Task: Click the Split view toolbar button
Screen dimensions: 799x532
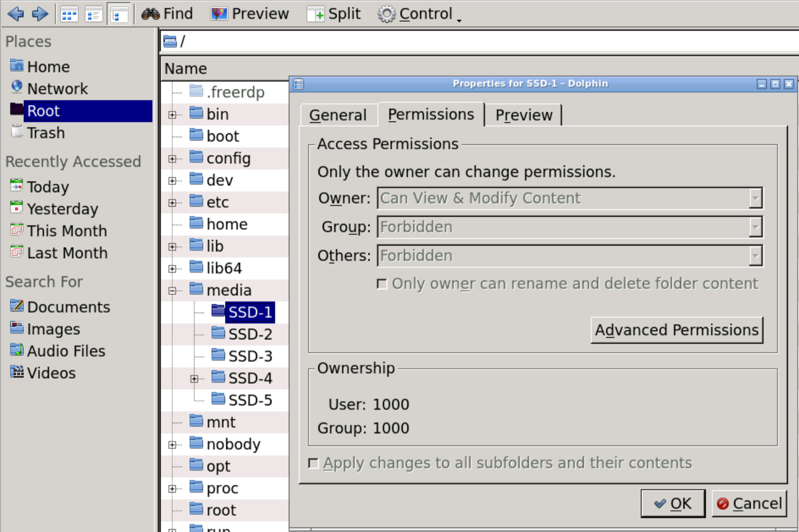Action: click(x=334, y=14)
